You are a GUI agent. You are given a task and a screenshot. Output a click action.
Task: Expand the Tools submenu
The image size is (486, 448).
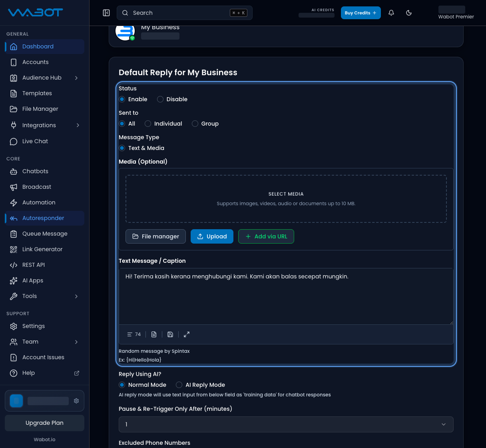pos(76,296)
